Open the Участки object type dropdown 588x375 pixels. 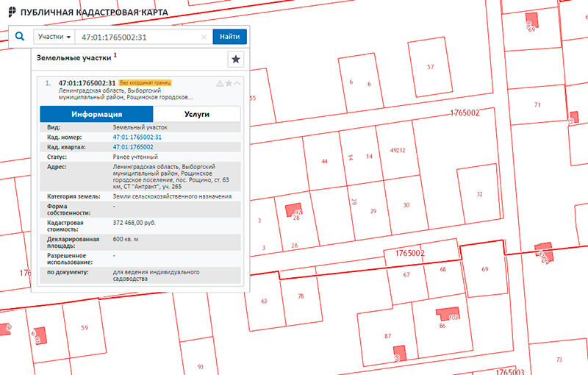tap(54, 37)
